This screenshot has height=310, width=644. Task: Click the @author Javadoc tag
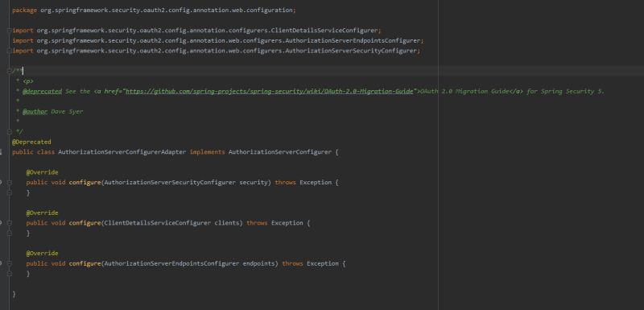[35, 111]
